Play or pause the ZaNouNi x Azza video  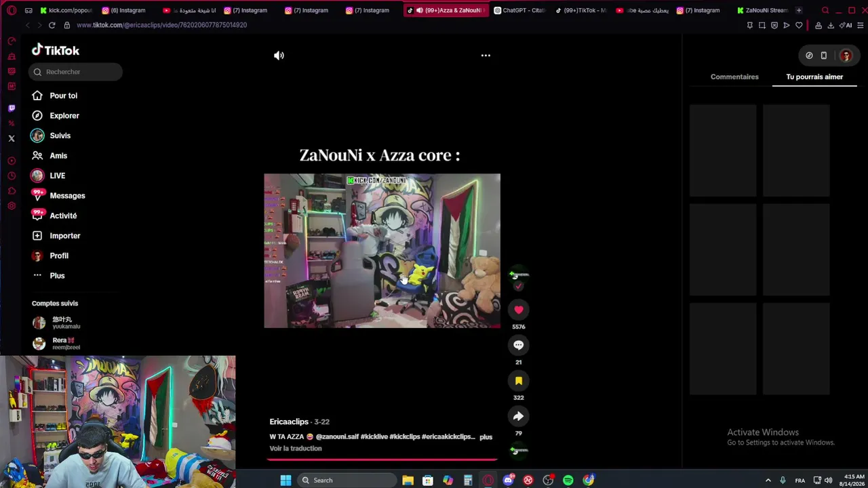pos(382,251)
